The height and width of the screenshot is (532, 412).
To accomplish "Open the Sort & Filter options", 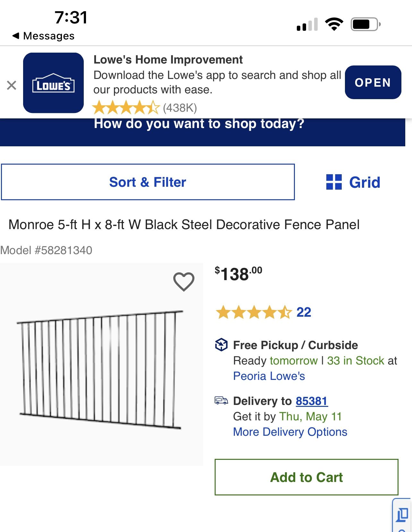I will 148,182.
